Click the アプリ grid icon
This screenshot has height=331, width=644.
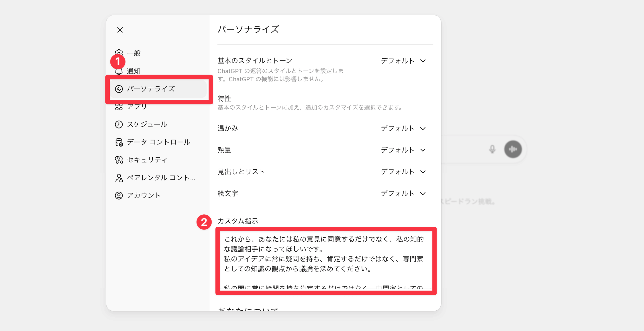tap(119, 107)
